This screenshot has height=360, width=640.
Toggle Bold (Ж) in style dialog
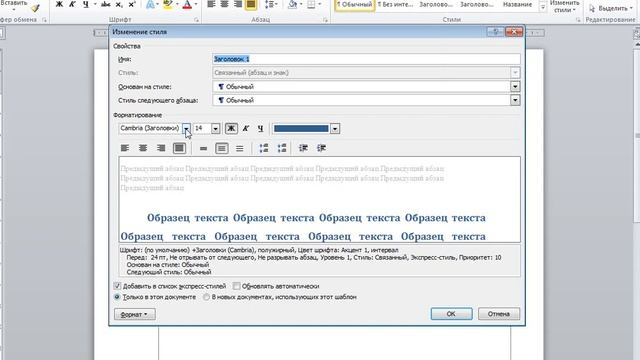(231, 129)
